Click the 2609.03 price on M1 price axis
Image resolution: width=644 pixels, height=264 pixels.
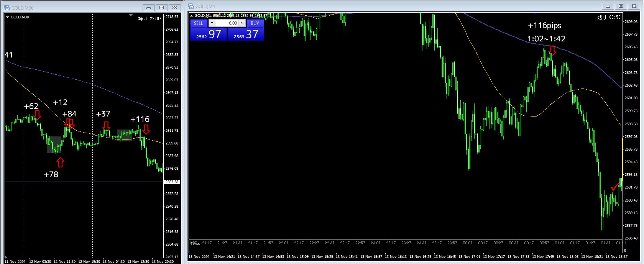pos(631,21)
